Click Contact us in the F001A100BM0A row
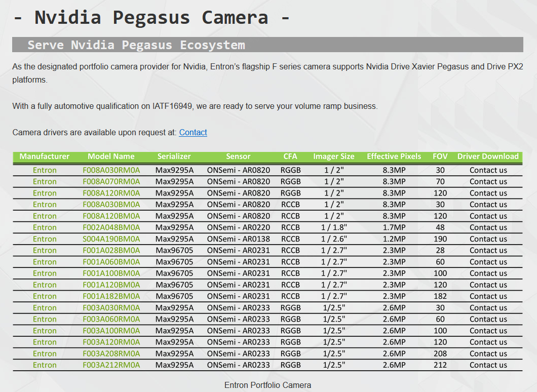The height and width of the screenshot is (392, 537). pos(488,273)
